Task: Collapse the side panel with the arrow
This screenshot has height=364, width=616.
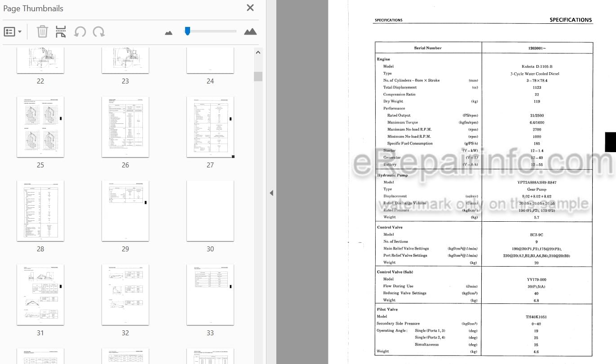Action: (x=271, y=193)
